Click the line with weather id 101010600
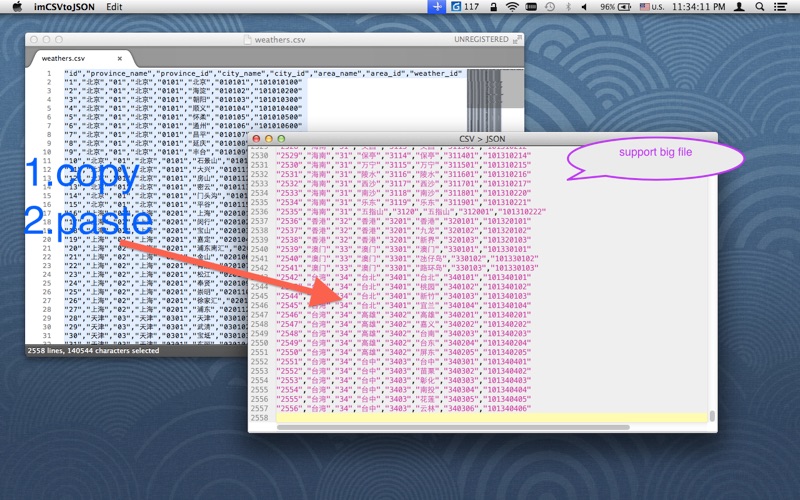 click(x=183, y=126)
